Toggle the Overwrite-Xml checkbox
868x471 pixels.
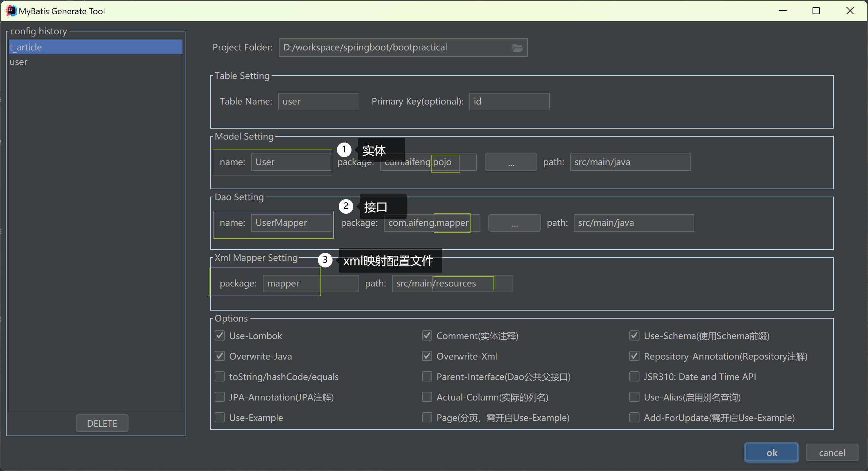pyautogui.click(x=427, y=356)
